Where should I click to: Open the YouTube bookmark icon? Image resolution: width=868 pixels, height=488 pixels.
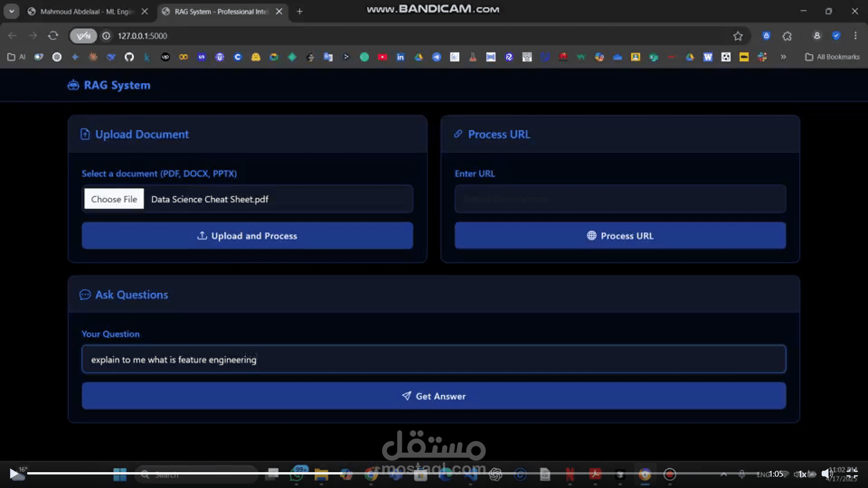[382, 57]
